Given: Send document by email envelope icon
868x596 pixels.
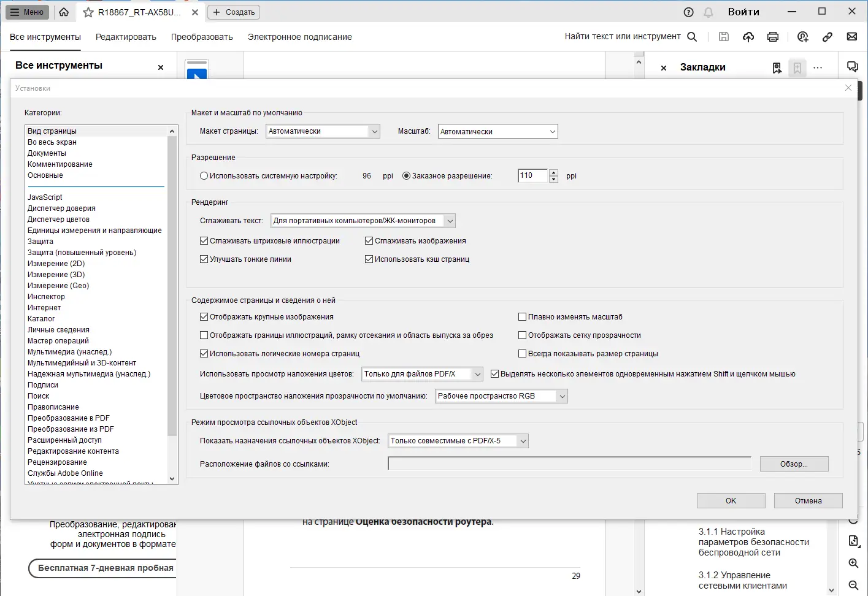Looking at the screenshot, I should point(852,37).
